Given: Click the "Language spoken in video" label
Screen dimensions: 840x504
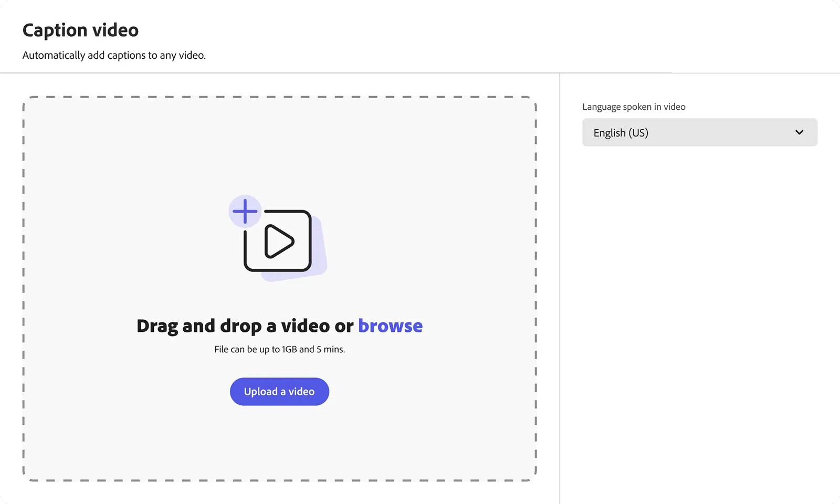Looking at the screenshot, I should pyautogui.click(x=634, y=107).
